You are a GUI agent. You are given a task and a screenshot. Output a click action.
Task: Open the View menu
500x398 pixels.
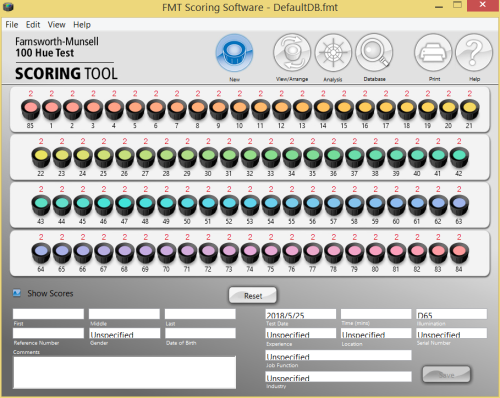[56, 25]
